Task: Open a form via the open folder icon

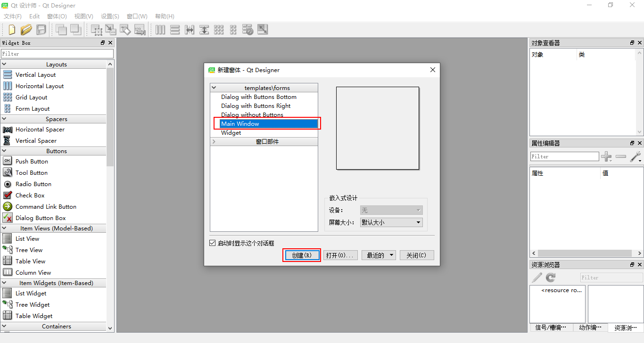Action: pyautogui.click(x=26, y=29)
